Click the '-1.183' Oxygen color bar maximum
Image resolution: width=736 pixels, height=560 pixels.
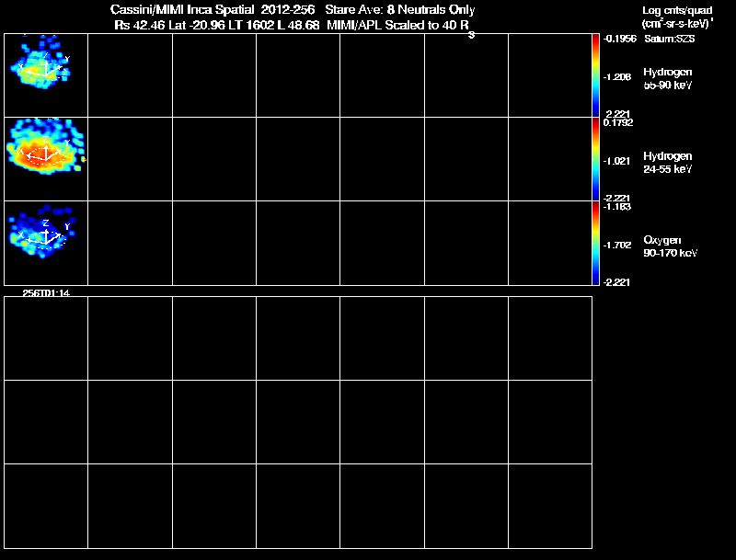point(617,207)
